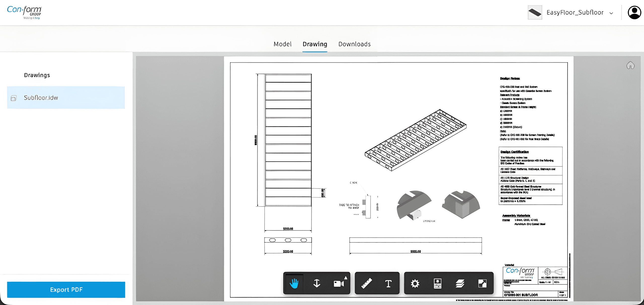This screenshot has width=644, height=305.
Task: Click the Export PDF button
Action: (x=66, y=290)
